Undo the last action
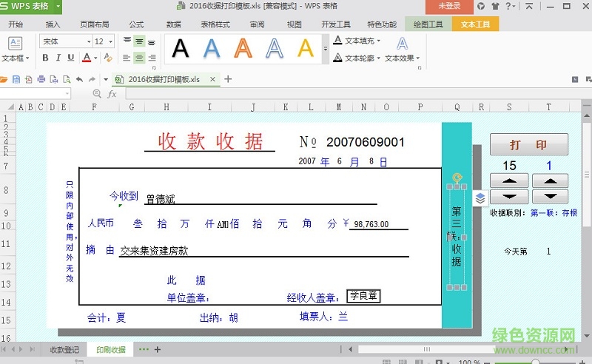Viewport: 592px width, 364px height. pos(79,79)
